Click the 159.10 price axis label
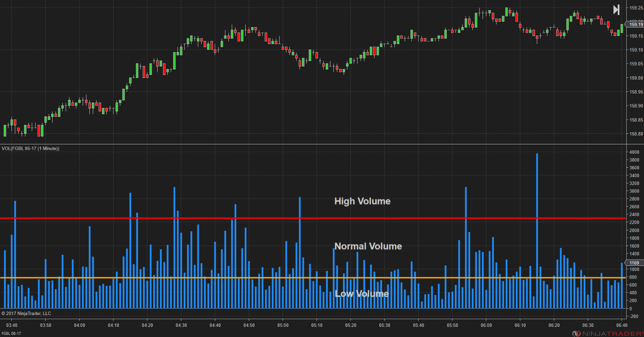 636,50
